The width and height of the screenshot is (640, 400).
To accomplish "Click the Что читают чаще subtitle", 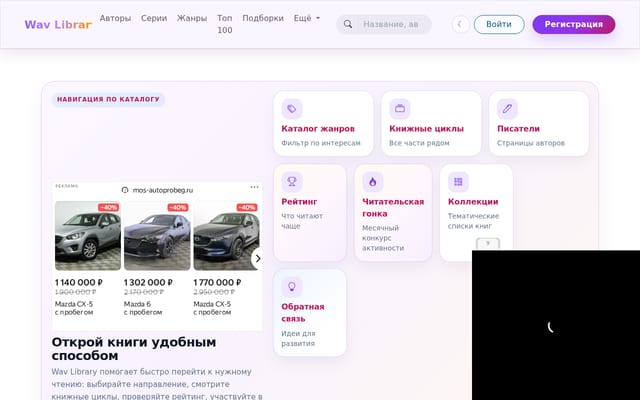I will click(302, 221).
